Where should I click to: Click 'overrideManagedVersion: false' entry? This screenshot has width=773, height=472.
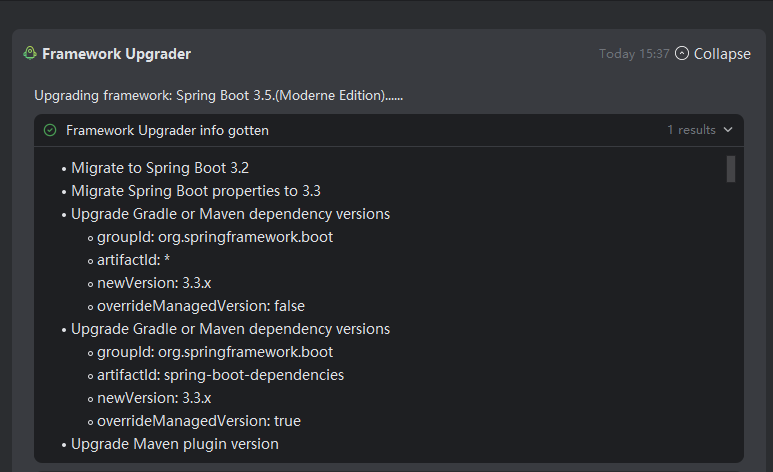click(x=200, y=306)
